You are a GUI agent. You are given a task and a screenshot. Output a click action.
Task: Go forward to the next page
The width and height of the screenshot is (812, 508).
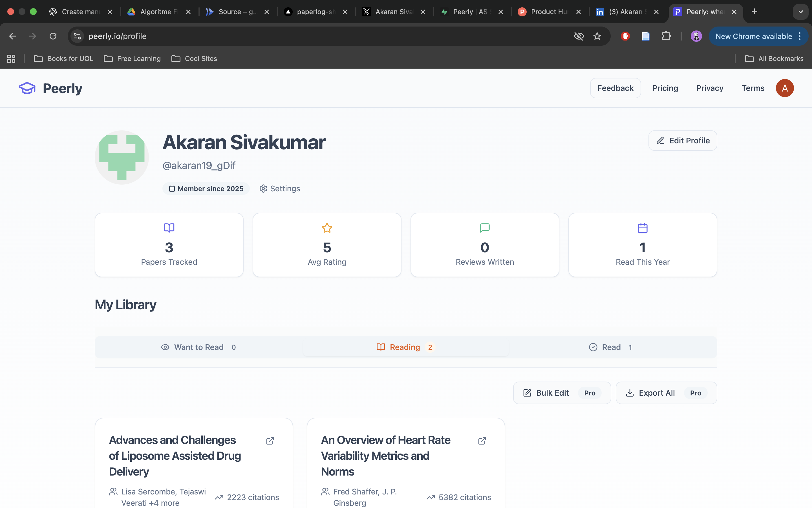click(x=32, y=36)
